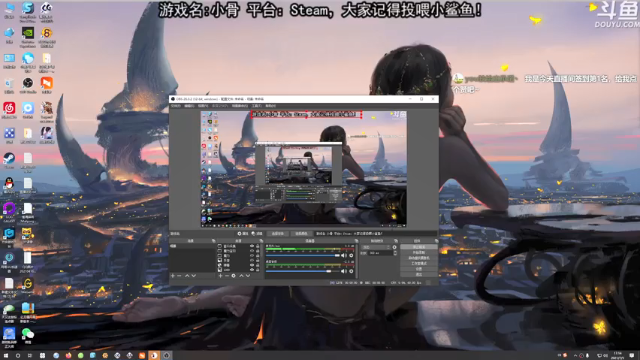Click Properties gear button in source toolbar
Screen dimensions: 640x360
pyautogui.click(x=243, y=233)
